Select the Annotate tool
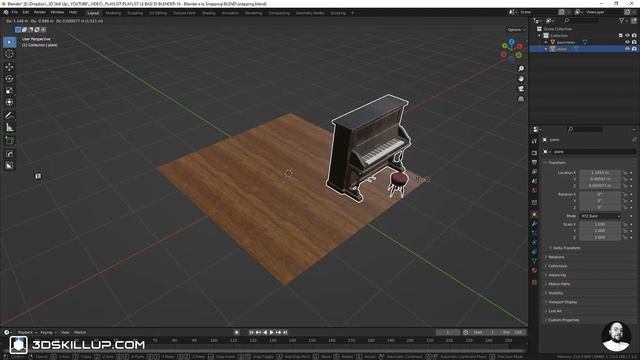 point(9,116)
